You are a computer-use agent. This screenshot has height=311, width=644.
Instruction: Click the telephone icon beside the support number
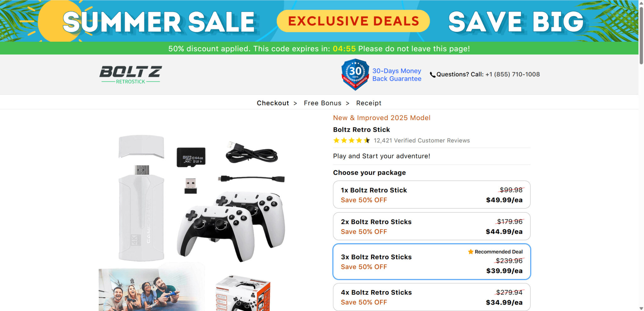(x=432, y=74)
